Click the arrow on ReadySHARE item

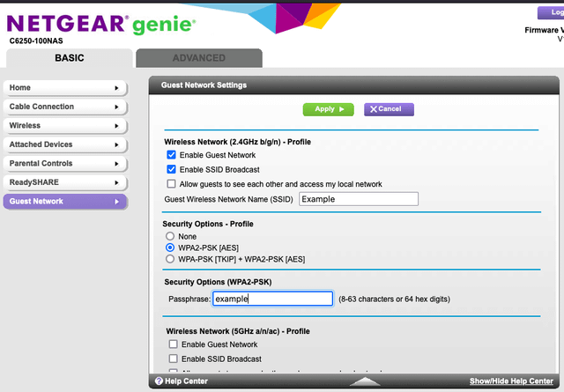point(116,182)
